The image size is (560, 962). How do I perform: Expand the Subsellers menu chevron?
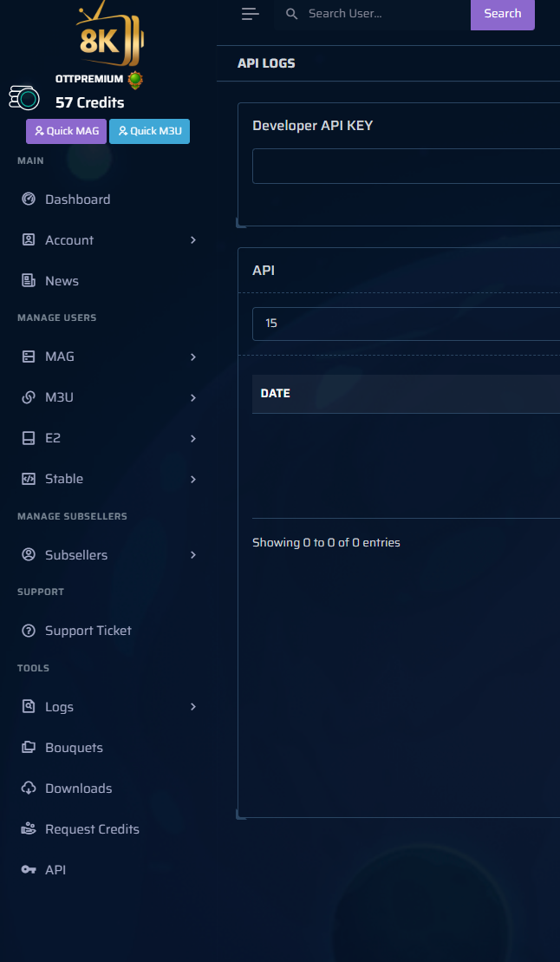point(193,555)
